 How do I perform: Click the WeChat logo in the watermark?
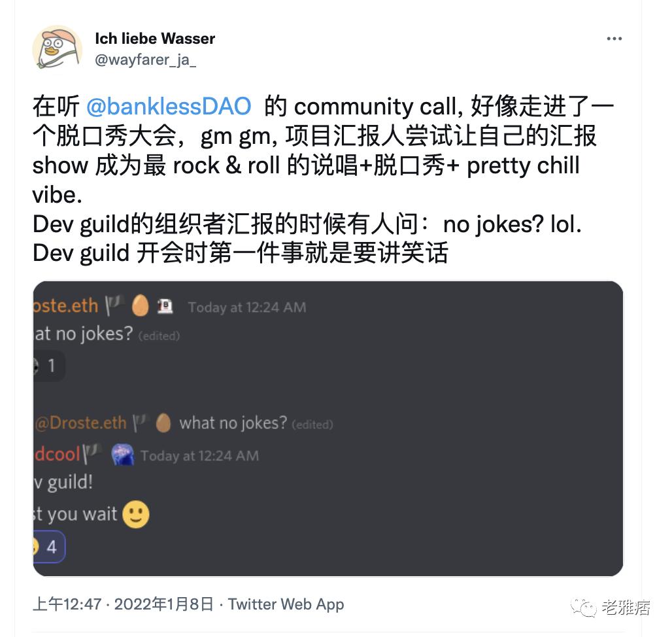coord(584,607)
